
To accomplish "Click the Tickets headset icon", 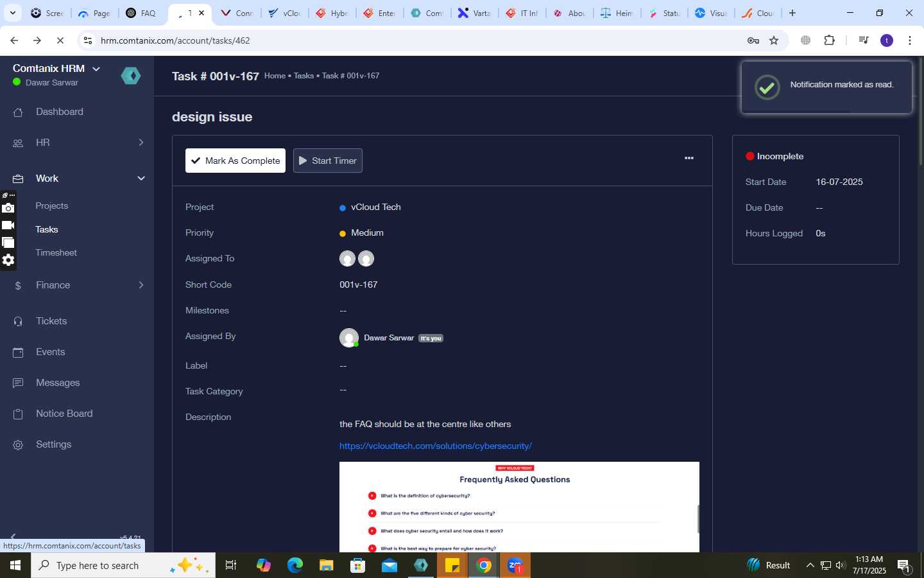I will click(18, 321).
